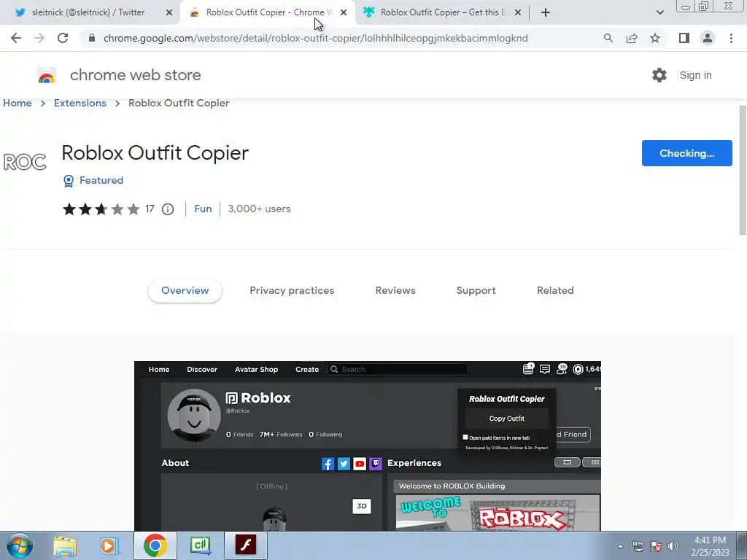
Task: Click the 3,000+ users text
Action: 259,209
